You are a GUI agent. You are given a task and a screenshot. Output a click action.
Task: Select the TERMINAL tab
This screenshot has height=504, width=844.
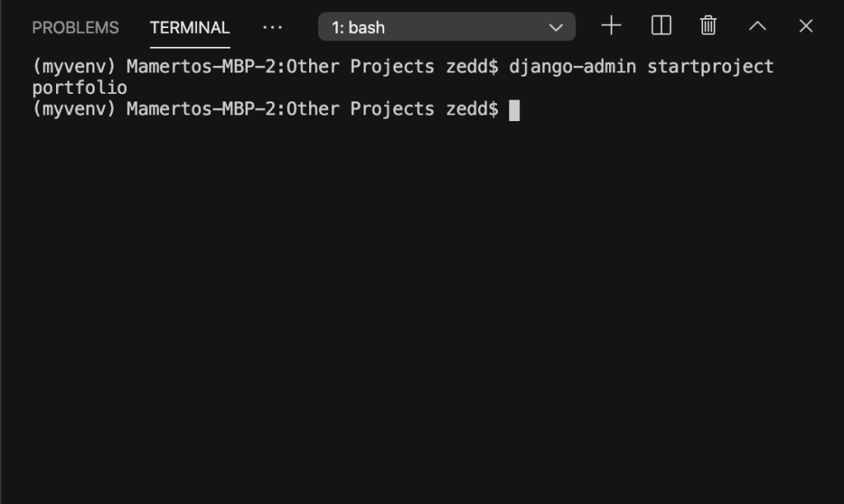190,27
